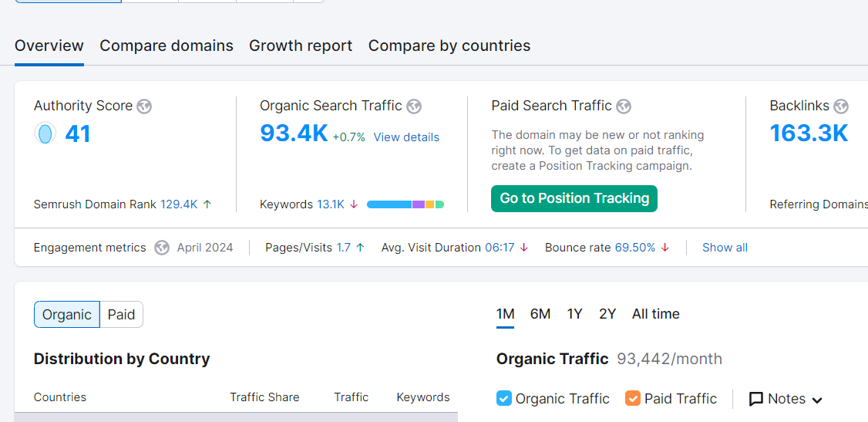Click the globe icon next to Authority Score
This screenshot has height=422, width=868.
click(x=144, y=106)
